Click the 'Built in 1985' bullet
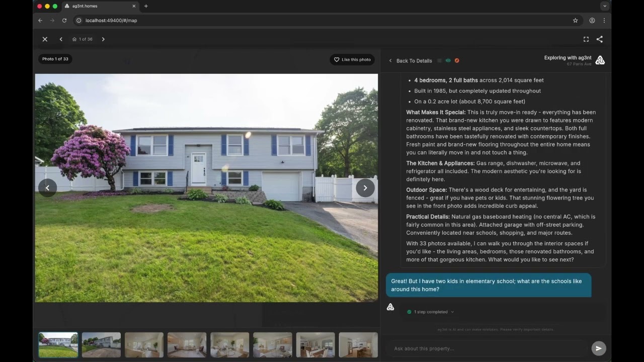The width and height of the screenshot is (644, 362). pos(477,91)
